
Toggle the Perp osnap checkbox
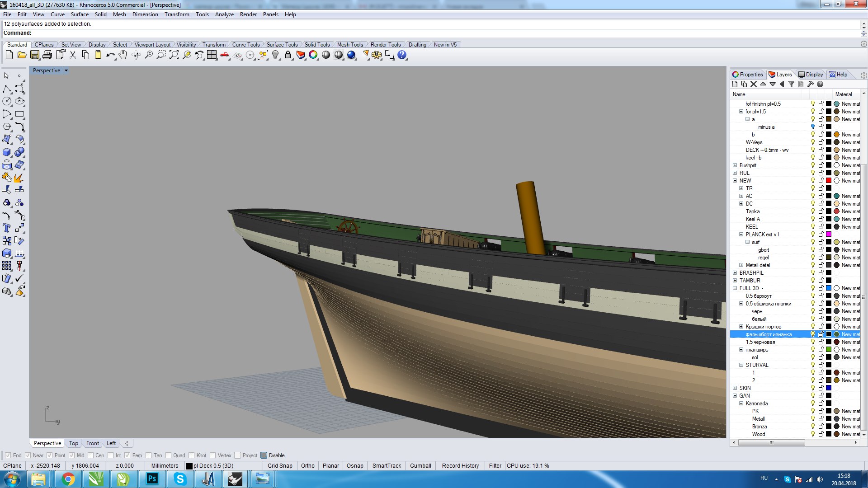tap(127, 455)
